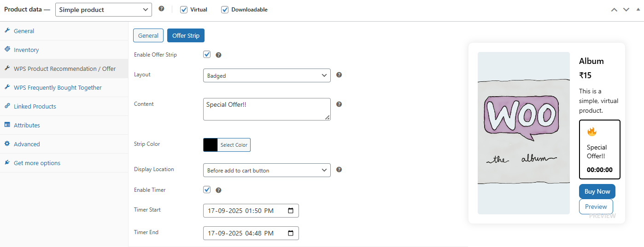Click help icon next to Layout dropdown
Viewport: 644px width, 247px height.
(339, 75)
